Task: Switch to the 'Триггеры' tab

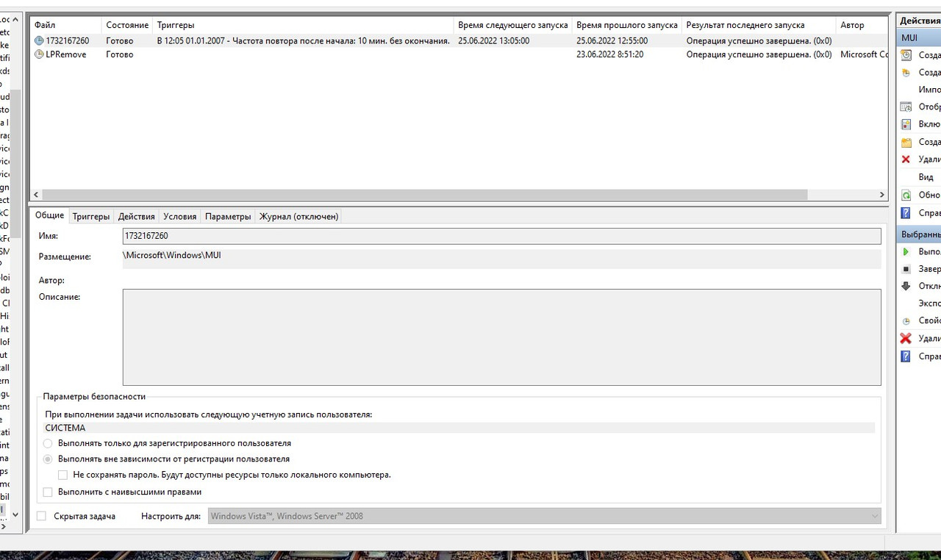Action: [x=91, y=216]
